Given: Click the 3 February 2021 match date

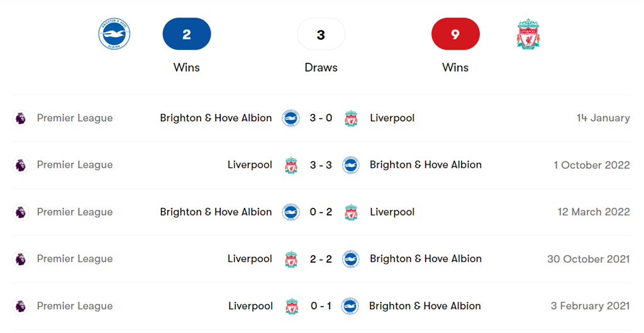Looking at the screenshot, I should 590,306.
